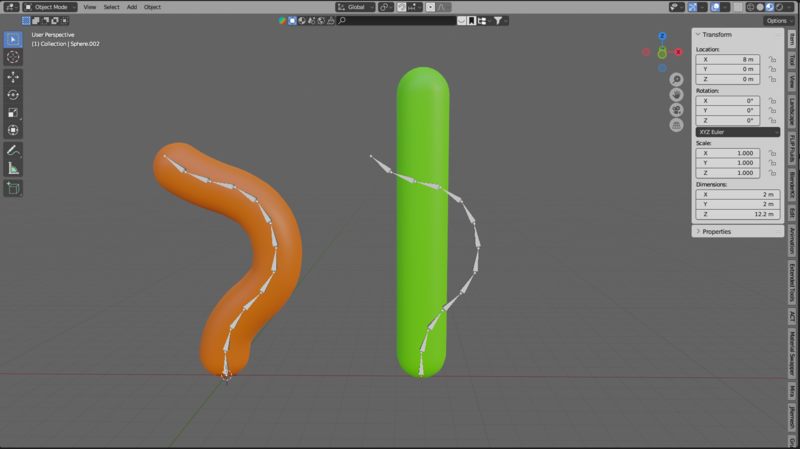The width and height of the screenshot is (800, 449).
Task: Open the Add menu
Action: pos(131,6)
